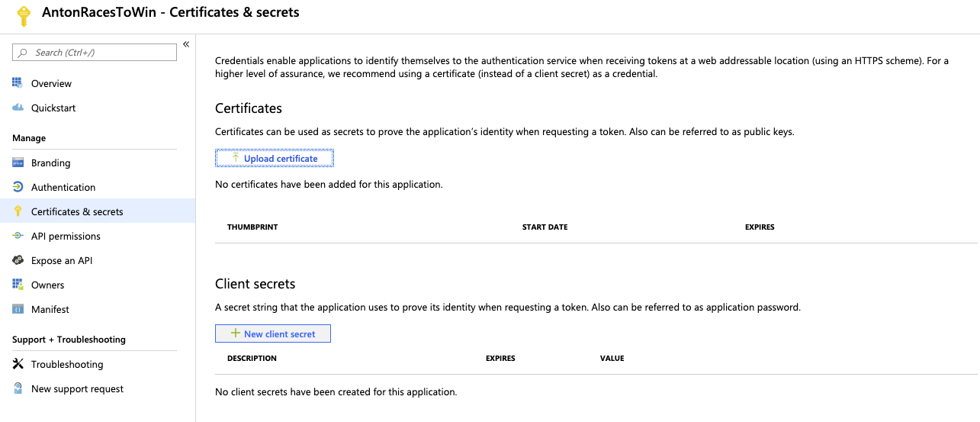Click the yellow key icon in title
This screenshot has height=422, width=980.
click(24, 15)
